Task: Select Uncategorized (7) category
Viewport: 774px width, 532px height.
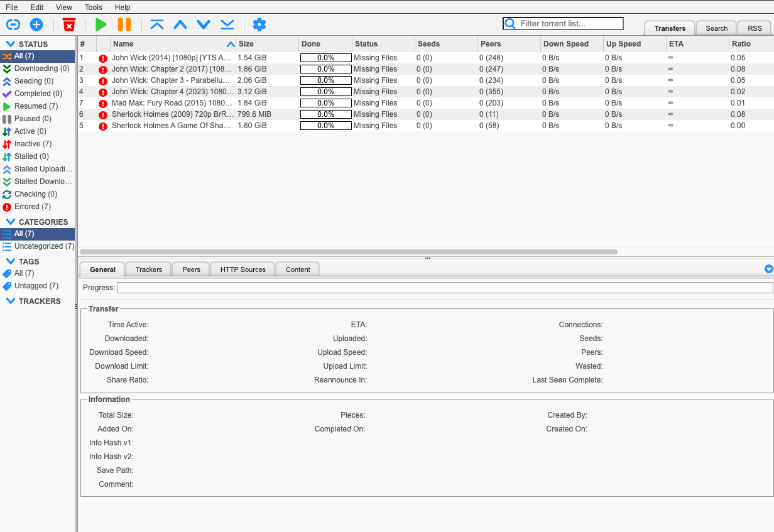Action: [38, 246]
